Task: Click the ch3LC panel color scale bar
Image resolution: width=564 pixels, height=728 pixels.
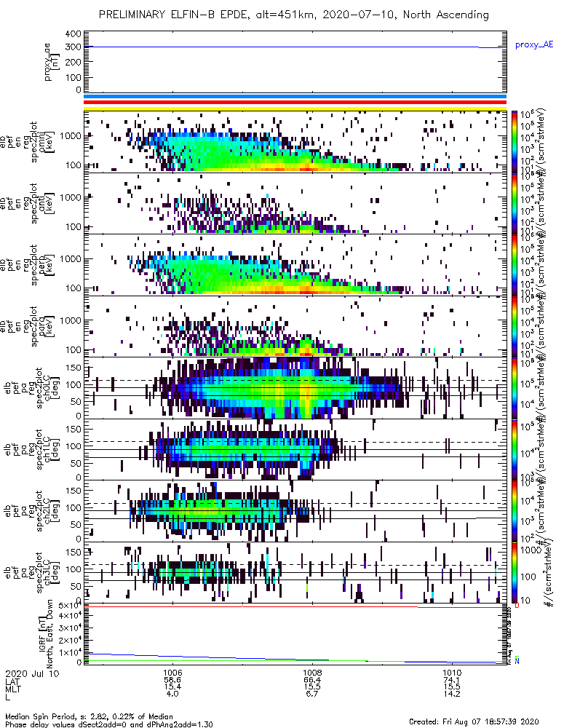Action: click(515, 572)
